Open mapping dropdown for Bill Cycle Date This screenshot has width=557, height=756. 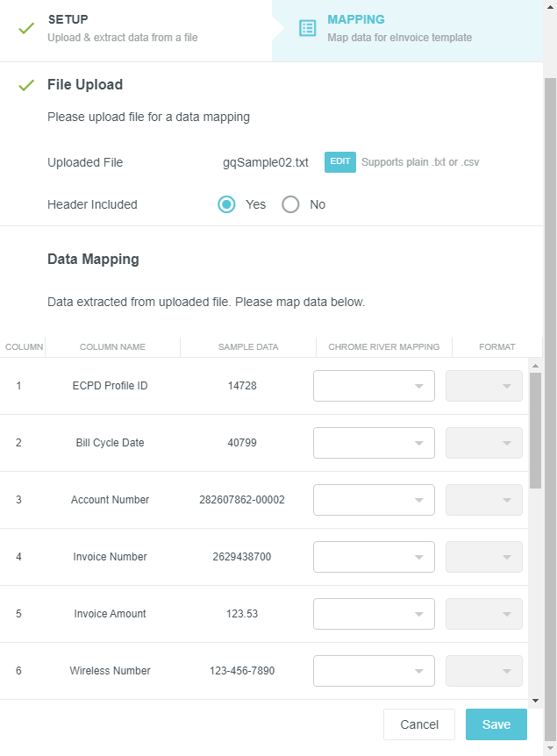(374, 443)
